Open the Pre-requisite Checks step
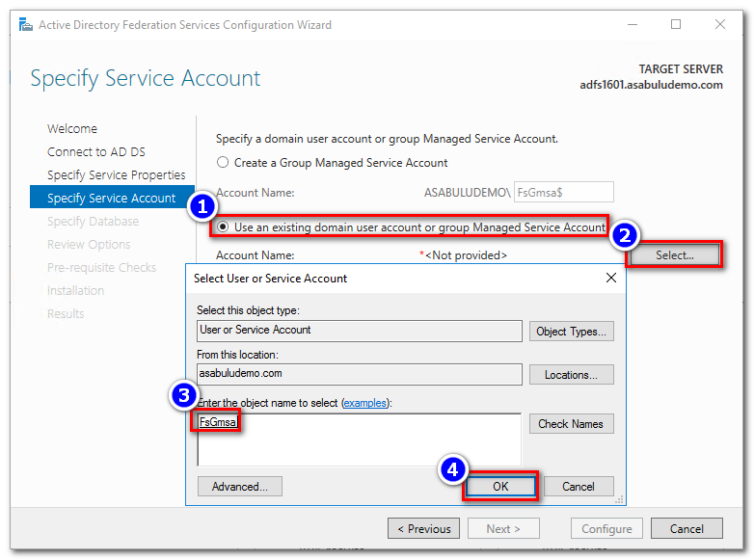 point(101,267)
